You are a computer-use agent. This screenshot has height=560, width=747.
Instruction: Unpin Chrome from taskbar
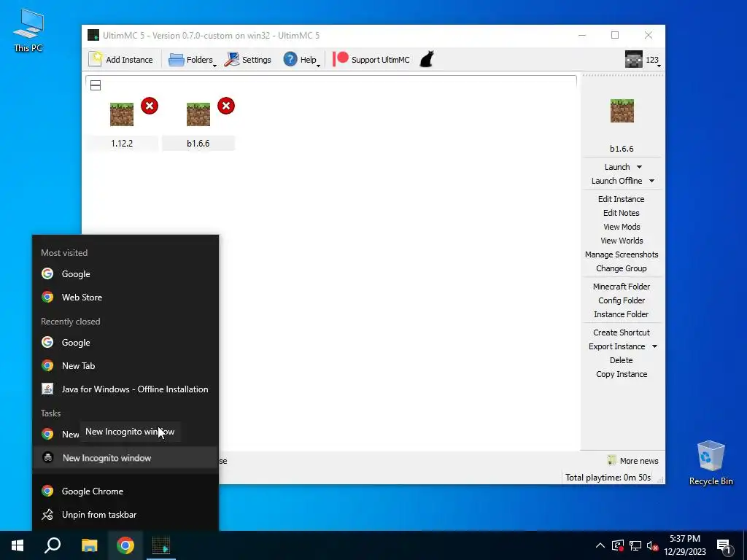coord(125,514)
